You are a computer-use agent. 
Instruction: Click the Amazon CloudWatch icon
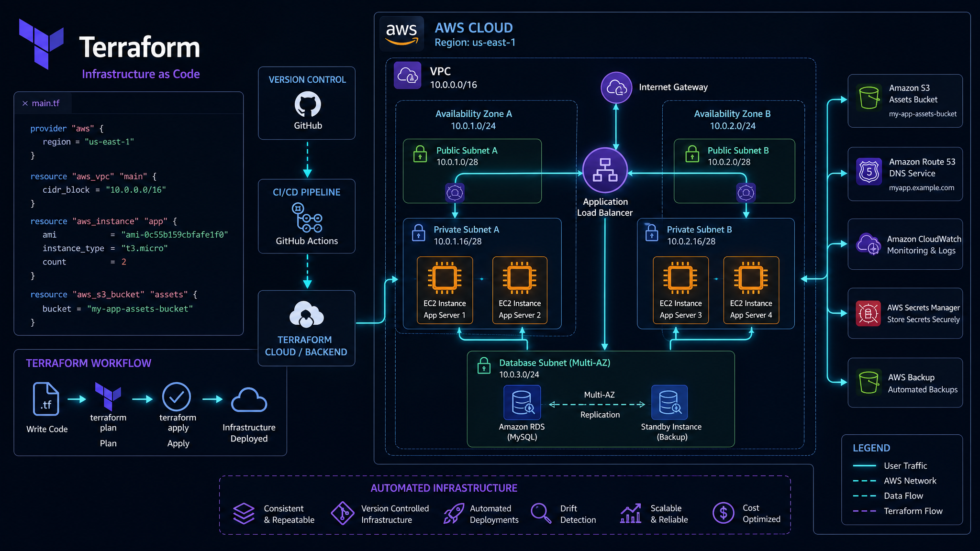(868, 244)
